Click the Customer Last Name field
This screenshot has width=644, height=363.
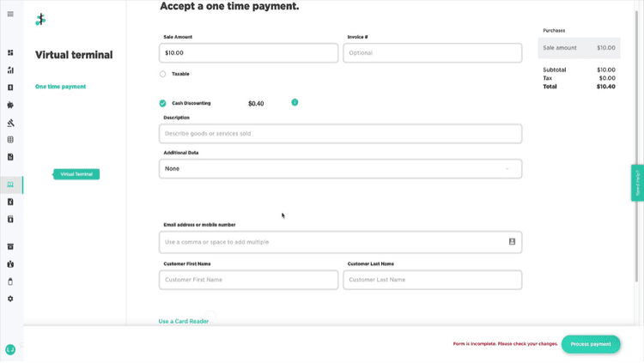(432, 280)
